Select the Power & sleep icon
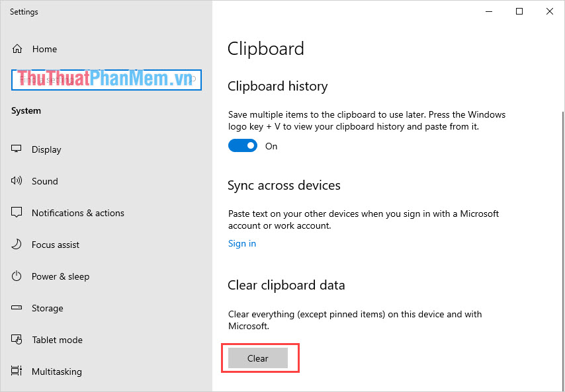Viewport: 565px width, 392px height. pyautogui.click(x=16, y=276)
